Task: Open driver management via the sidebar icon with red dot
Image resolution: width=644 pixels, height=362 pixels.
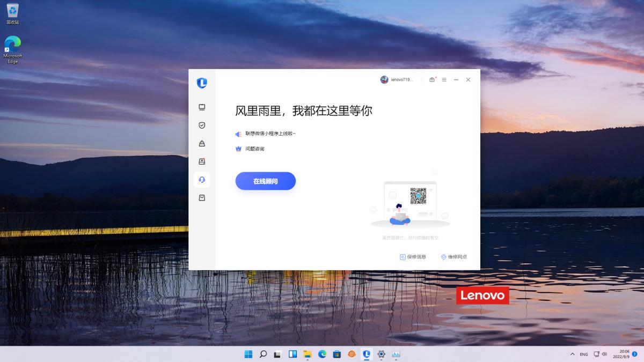Action: 202,161
